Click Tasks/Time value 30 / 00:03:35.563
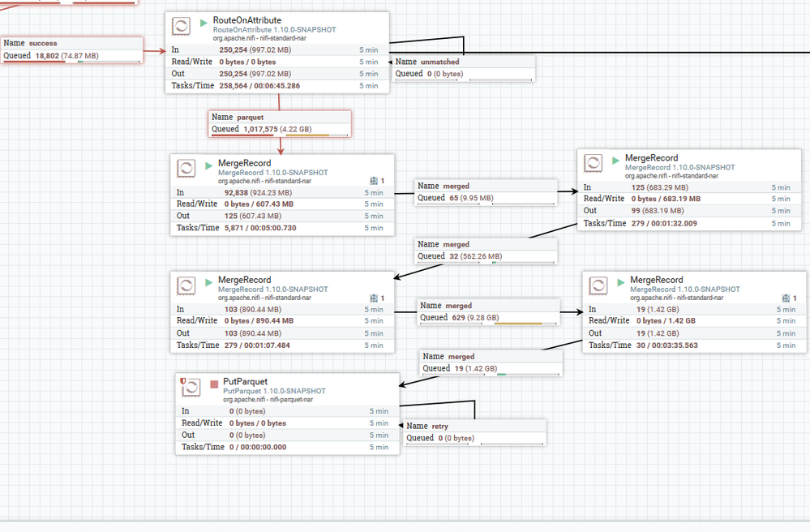The height and width of the screenshot is (532, 810). point(667,345)
